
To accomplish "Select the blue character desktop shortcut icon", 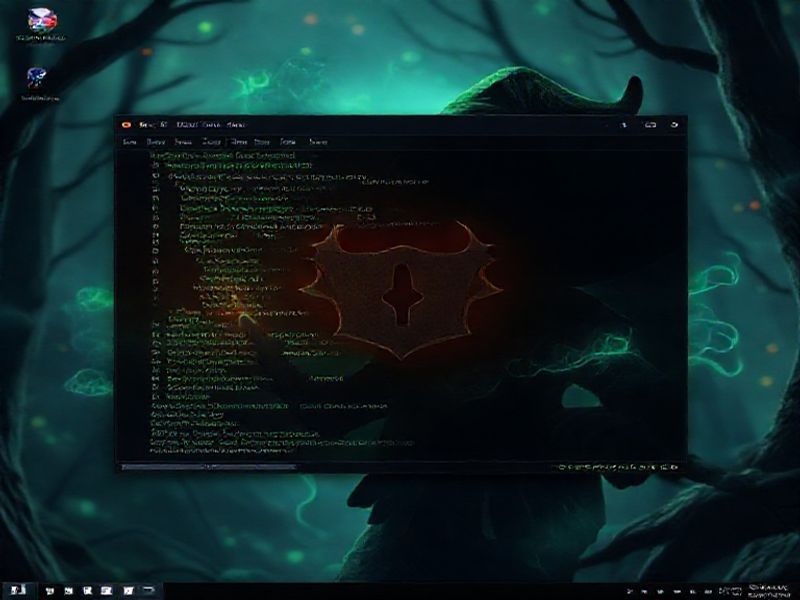I will tap(37, 78).
